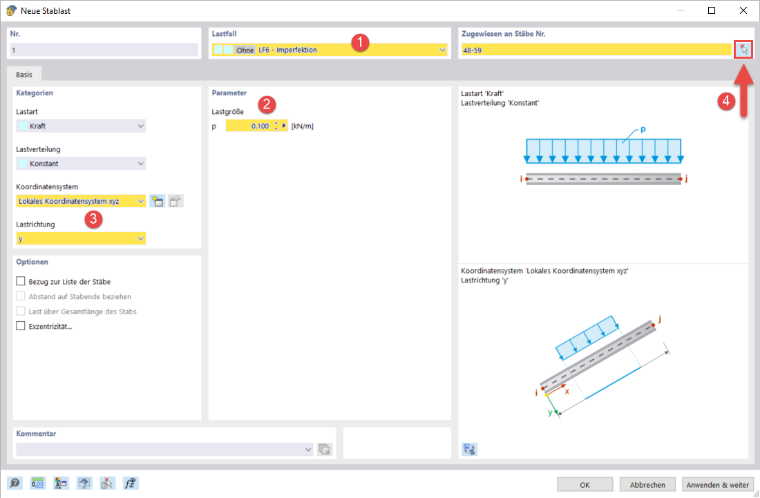Click the LF6 load case color swatch
The image size is (760, 498).
pos(223,49)
